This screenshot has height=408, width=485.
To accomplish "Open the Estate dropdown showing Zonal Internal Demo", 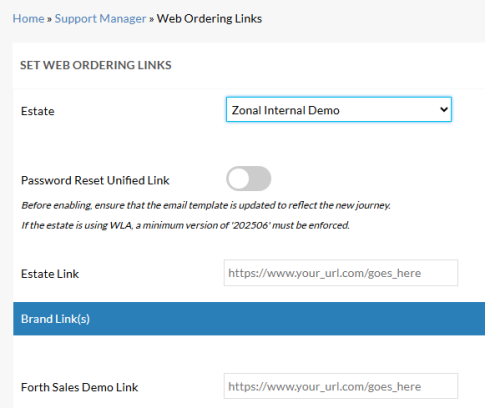I will [339, 110].
